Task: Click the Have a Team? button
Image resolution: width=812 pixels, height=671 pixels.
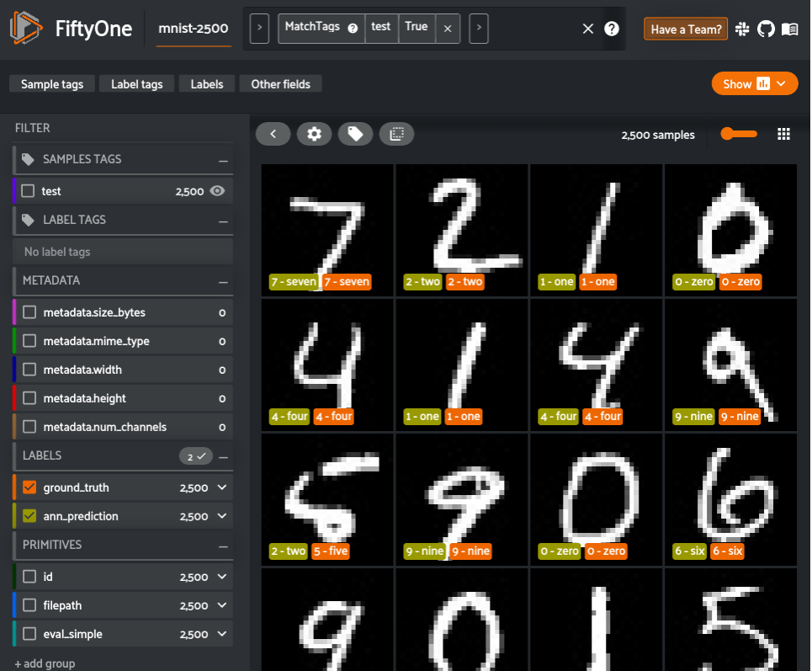Action: coord(686,28)
